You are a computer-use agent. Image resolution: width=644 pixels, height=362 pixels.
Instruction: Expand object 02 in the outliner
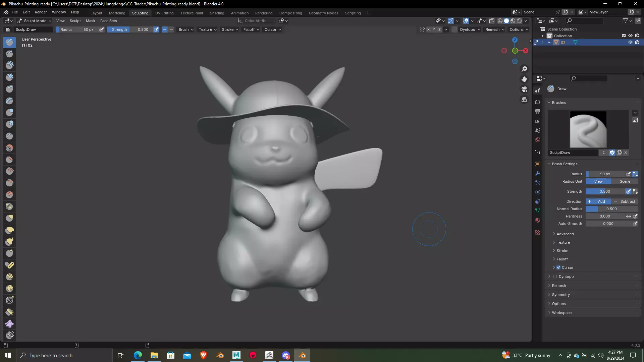click(549, 43)
